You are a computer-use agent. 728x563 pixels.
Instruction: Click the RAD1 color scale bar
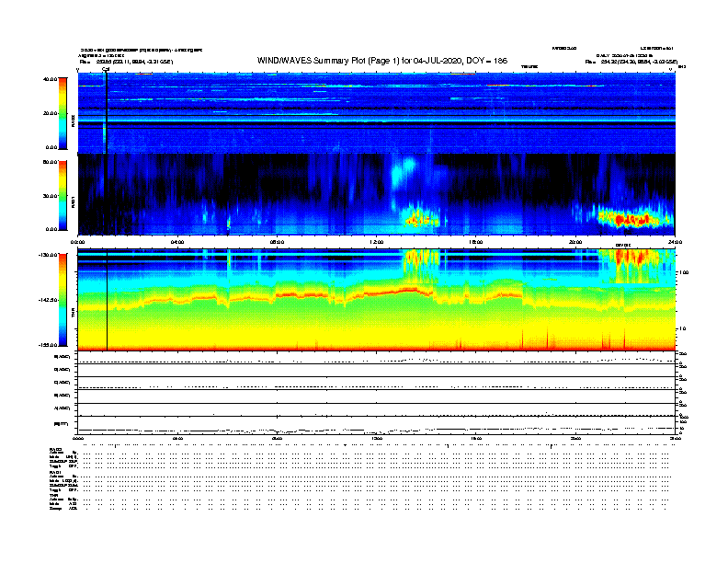[63, 196]
